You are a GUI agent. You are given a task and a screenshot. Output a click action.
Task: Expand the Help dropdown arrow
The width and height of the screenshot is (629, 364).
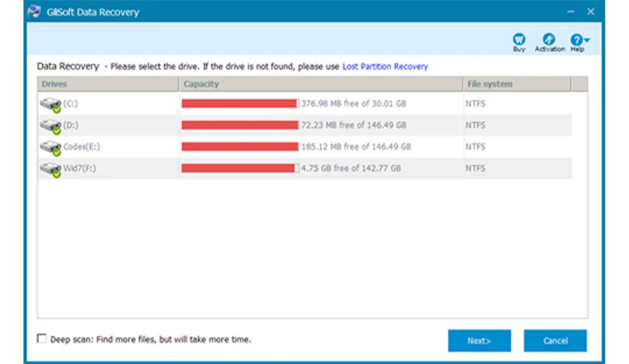point(587,40)
